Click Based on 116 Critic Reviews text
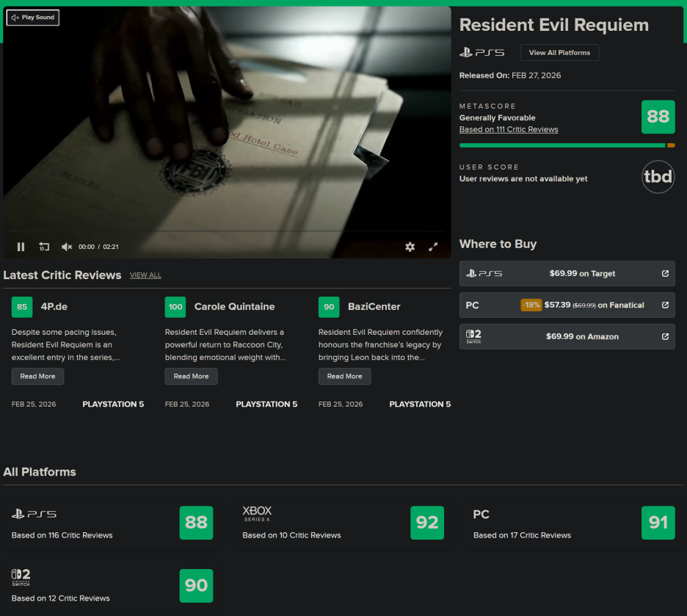This screenshot has height=616, width=687. pos(62,535)
